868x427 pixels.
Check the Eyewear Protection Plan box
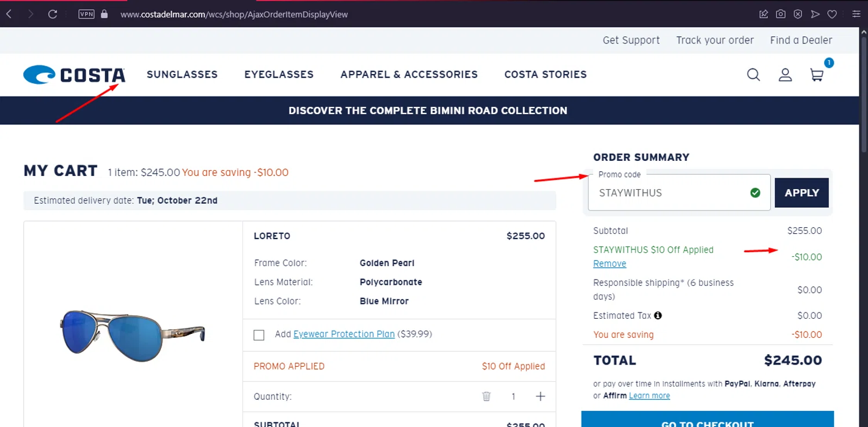(x=259, y=335)
